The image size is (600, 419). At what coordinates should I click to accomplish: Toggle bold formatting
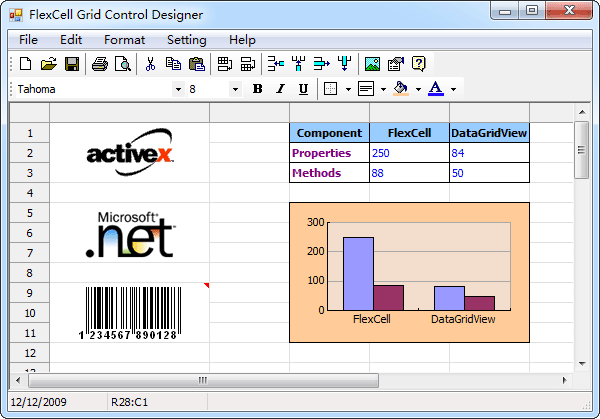[258, 89]
